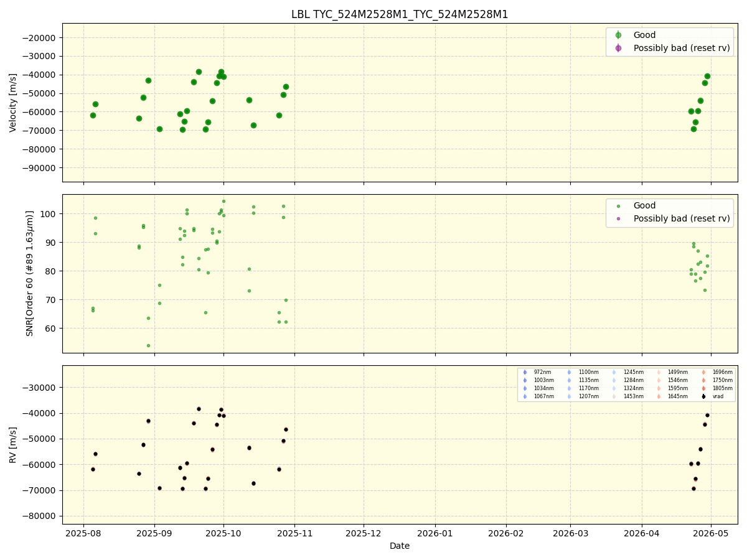Click the 972nm legend entry

[537, 372]
